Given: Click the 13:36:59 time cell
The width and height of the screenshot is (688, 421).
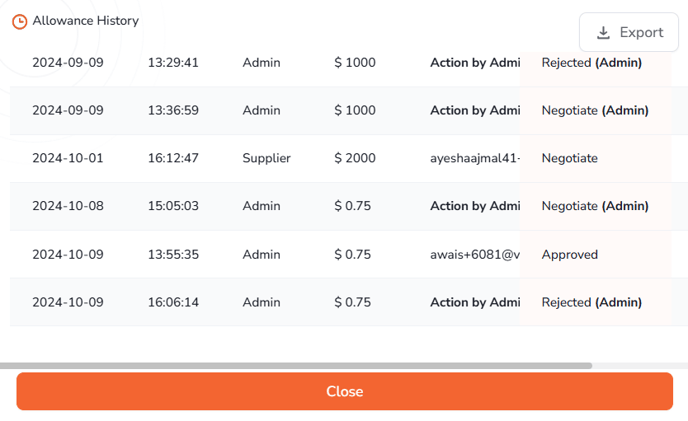Looking at the screenshot, I should pyautogui.click(x=173, y=110).
